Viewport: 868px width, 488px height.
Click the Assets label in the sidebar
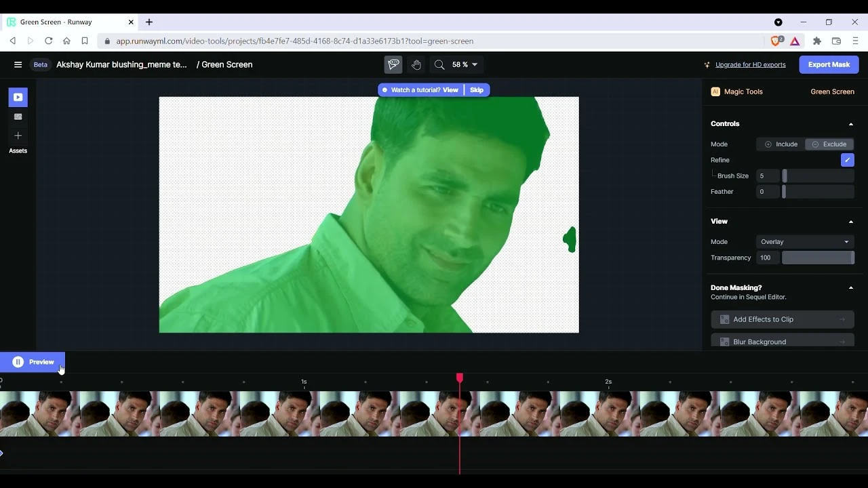coord(18,150)
